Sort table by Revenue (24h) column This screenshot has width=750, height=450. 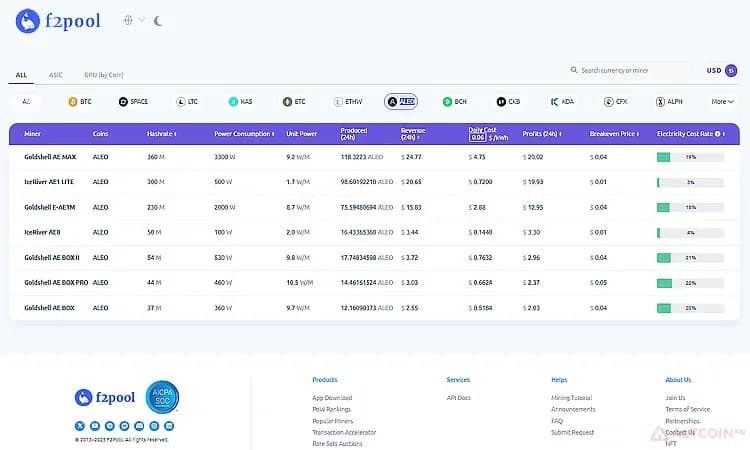pos(413,133)
